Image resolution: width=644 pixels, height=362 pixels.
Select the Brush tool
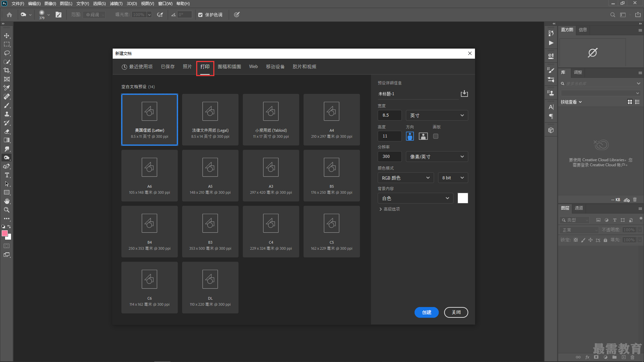point(7,105)
